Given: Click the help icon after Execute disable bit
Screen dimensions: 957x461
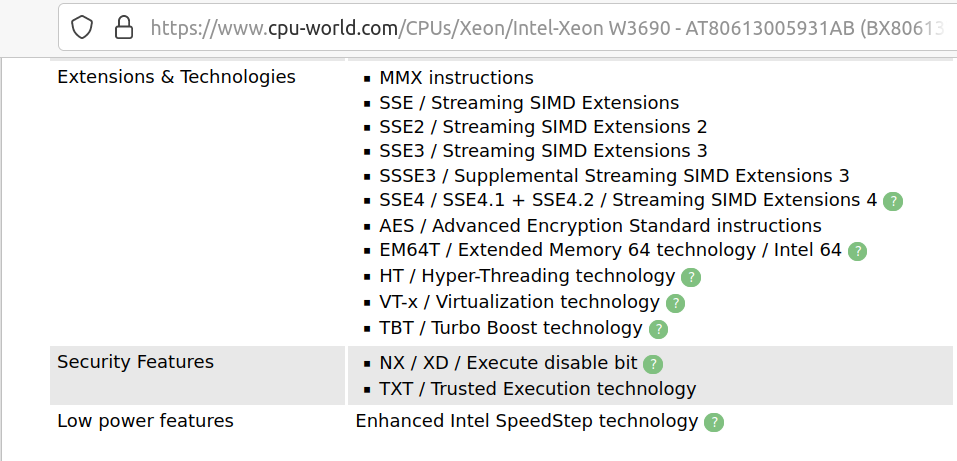Looking at the screenshot, I should click(653, 364).
